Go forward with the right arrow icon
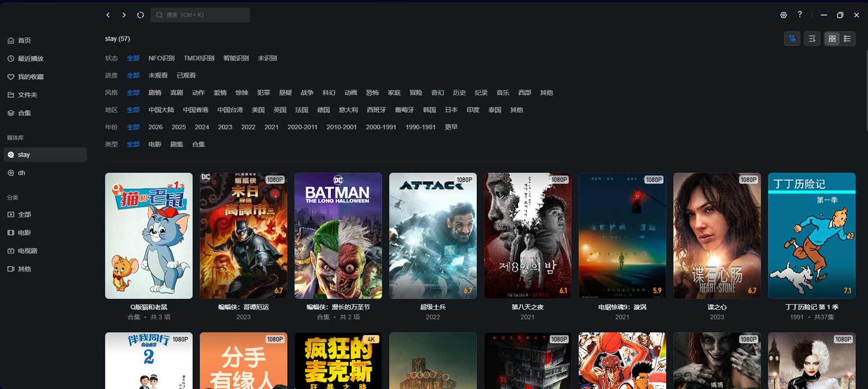Image resolution: width=868 pixels, height=389 pixels. [124, 15]
